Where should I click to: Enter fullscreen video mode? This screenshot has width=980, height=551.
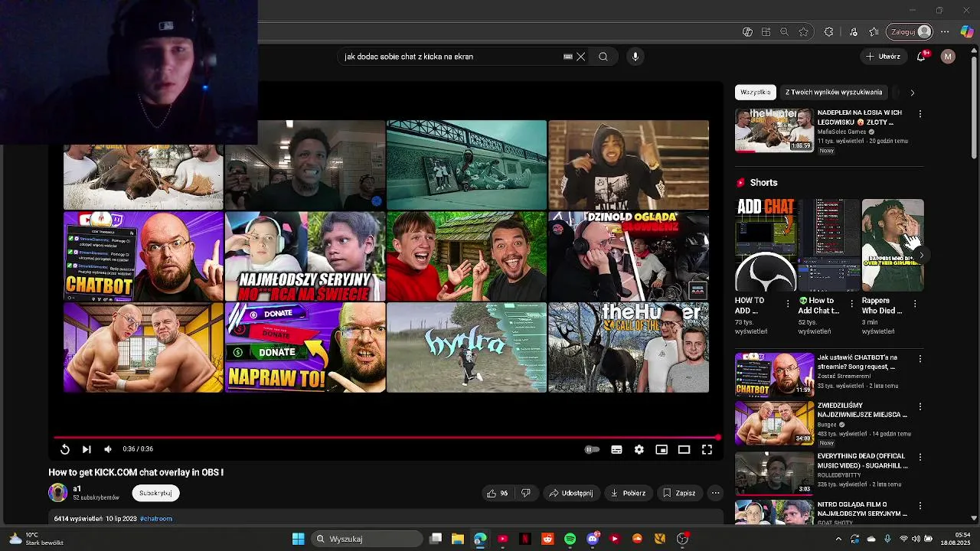(x=707, y=449)
